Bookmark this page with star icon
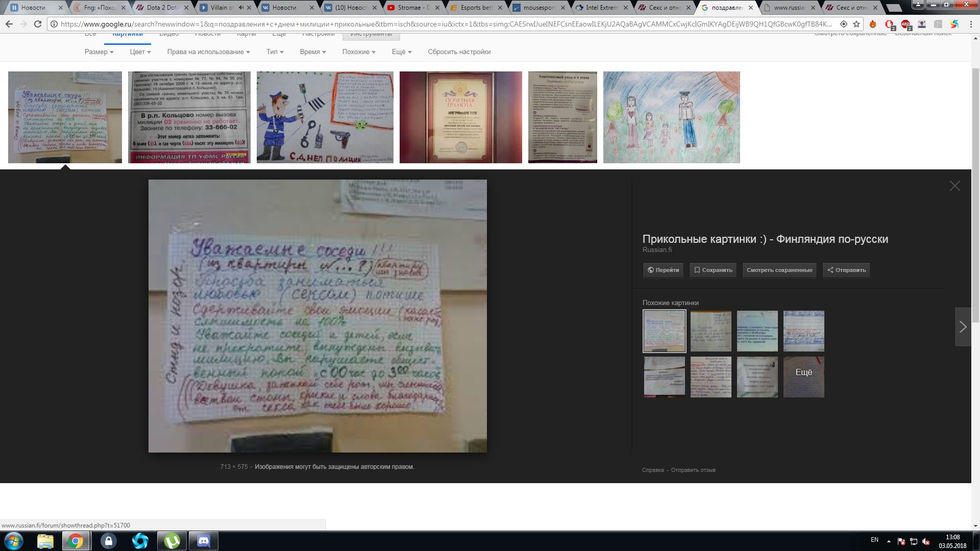 tap(856, 24)
